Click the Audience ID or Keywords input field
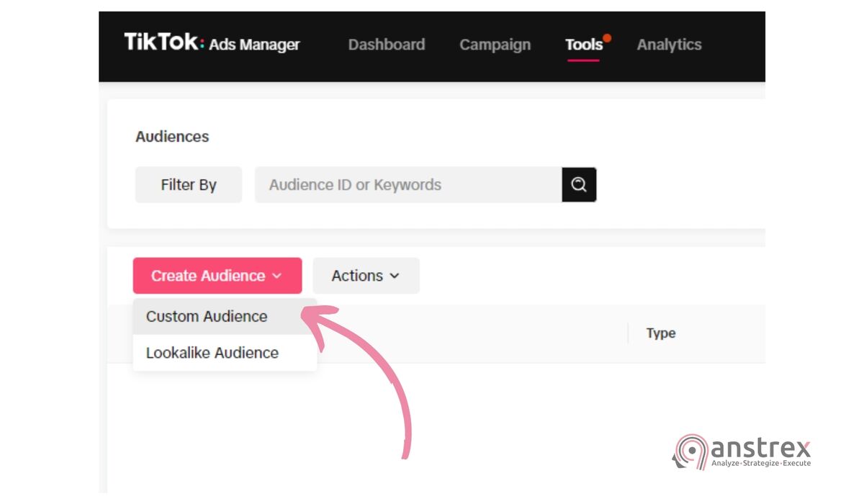The width and height of the screenshot is (864, 504). pyautogui.click(x=403, y=184)
